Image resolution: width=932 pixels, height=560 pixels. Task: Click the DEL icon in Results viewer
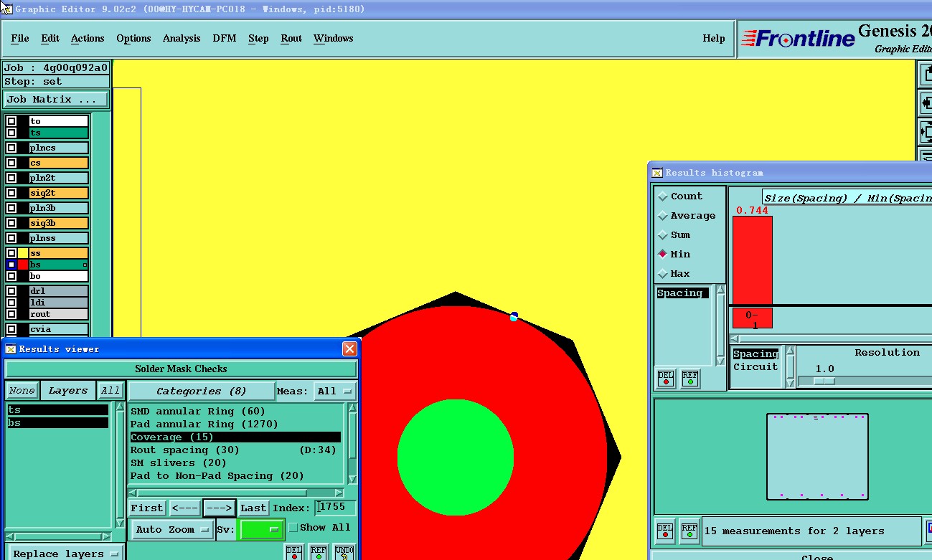(x=294, y=553)
